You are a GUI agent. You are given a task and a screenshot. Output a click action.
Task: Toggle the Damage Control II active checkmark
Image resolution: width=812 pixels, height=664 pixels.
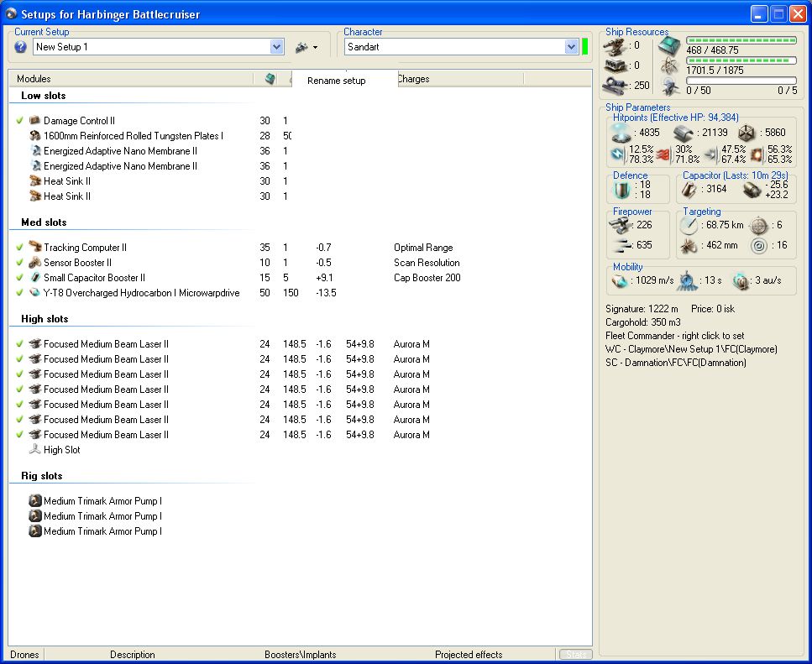19,121
